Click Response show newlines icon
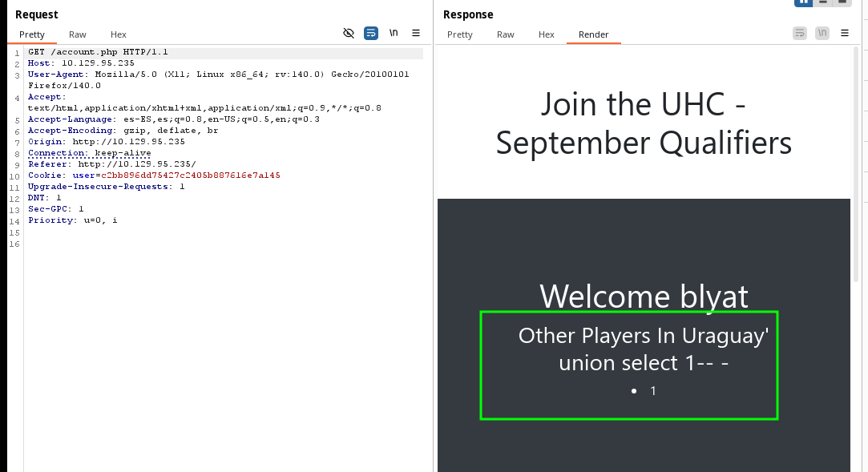Image resolution: width=868 pixels, height=472 pixels. click(x=822, y=33)
